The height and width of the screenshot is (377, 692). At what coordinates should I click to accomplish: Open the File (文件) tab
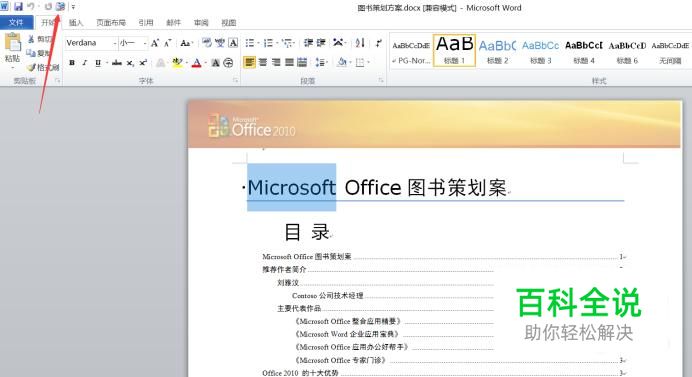point(16,22)
